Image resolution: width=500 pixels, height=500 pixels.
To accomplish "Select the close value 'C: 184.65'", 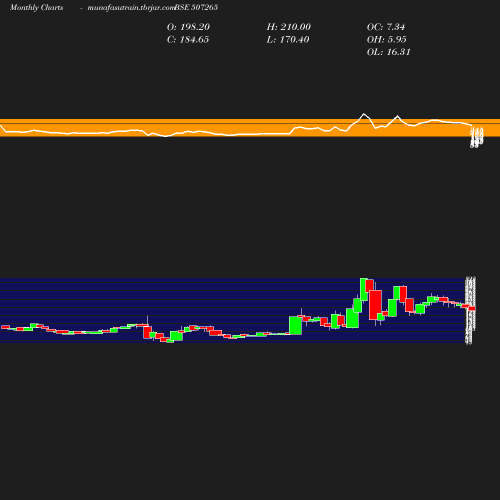I will tap(188, 40).
